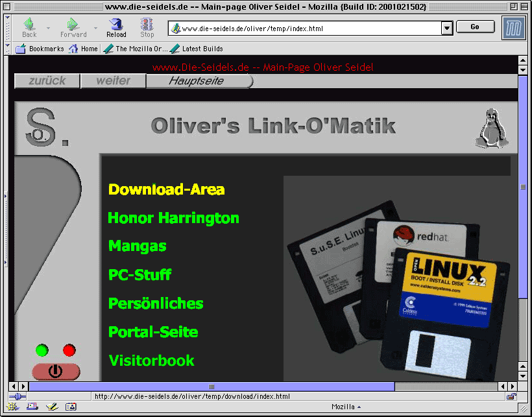Click the weiter page tab button

click(113, 81)
